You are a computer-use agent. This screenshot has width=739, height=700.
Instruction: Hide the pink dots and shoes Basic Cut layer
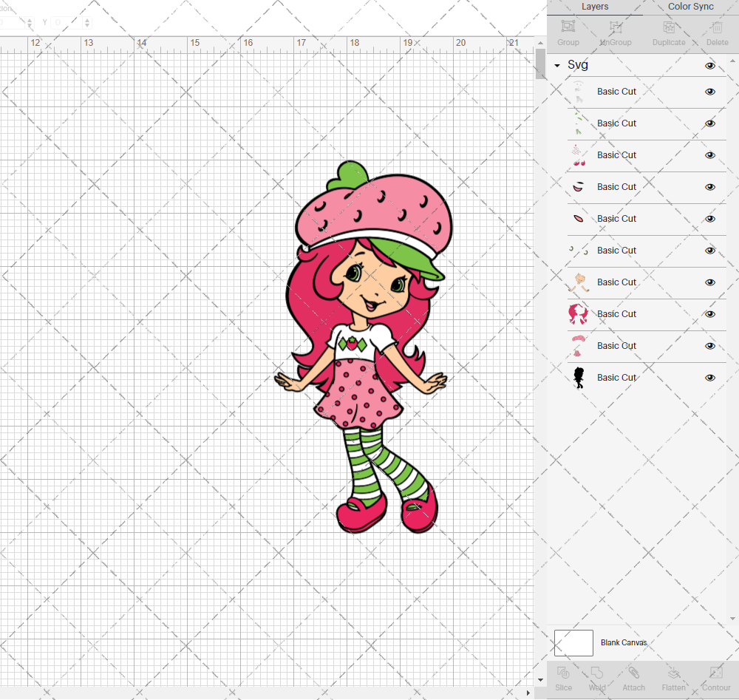[x=709, y=155]
